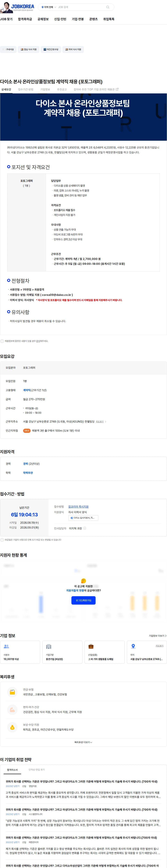Click the 학력무관 link
The height and width of the screenshot is (868, 167).
pyautogui.click(x=28, y=473)
